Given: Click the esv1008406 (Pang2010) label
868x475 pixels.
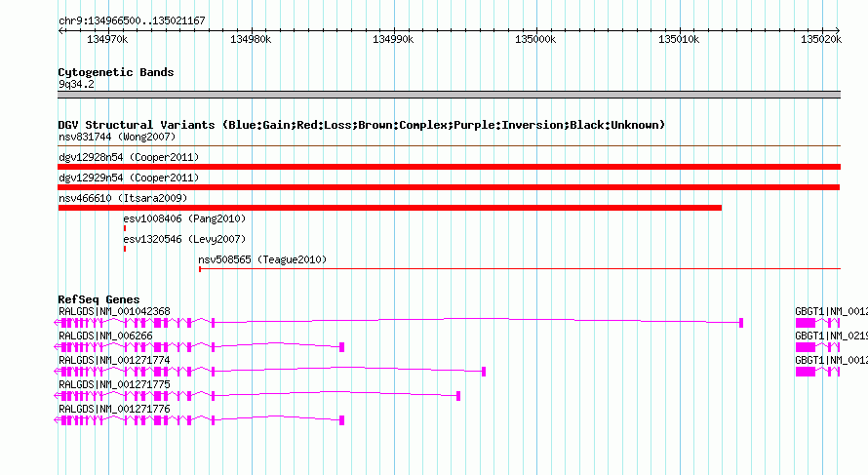Looking at the screenshot, I should click(184, 218).
